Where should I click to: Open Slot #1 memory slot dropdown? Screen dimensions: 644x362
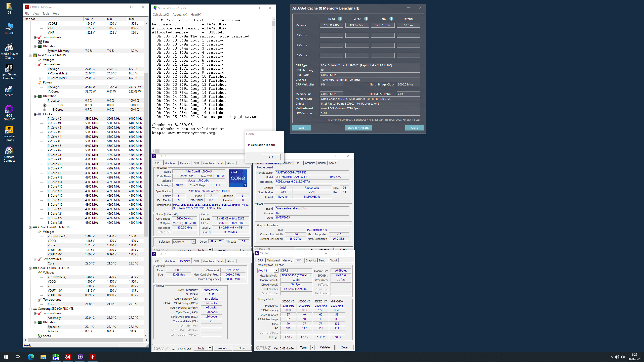coord(276,270)
